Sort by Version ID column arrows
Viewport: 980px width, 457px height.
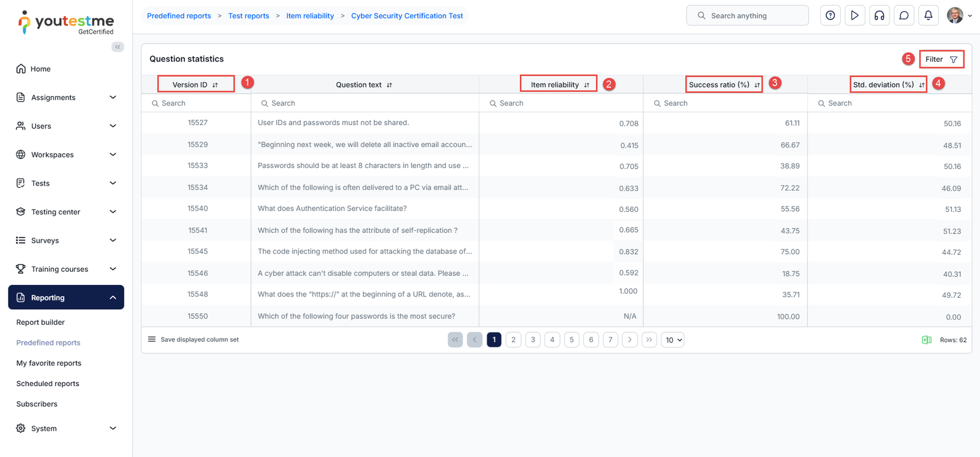pyautogui.click(x=215, y=85)
